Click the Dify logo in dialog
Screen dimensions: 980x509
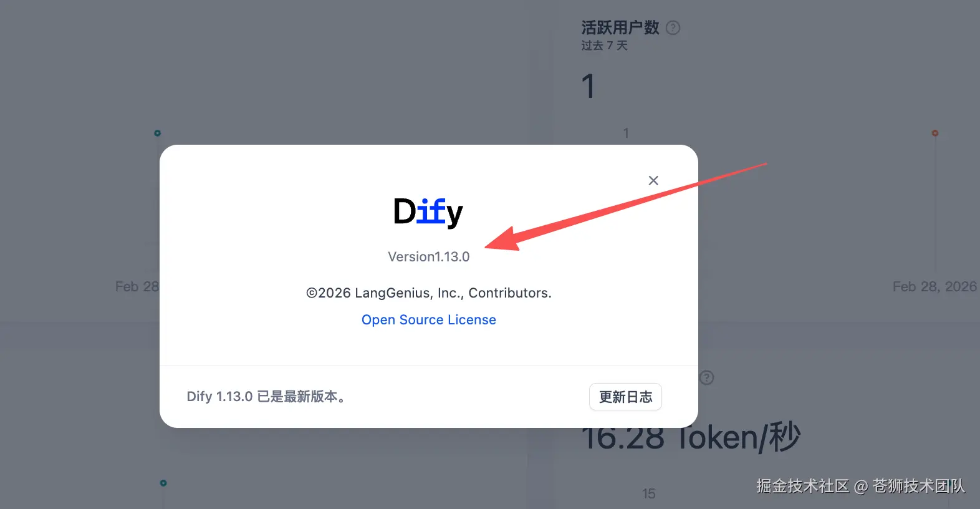(x=428, y=212)
